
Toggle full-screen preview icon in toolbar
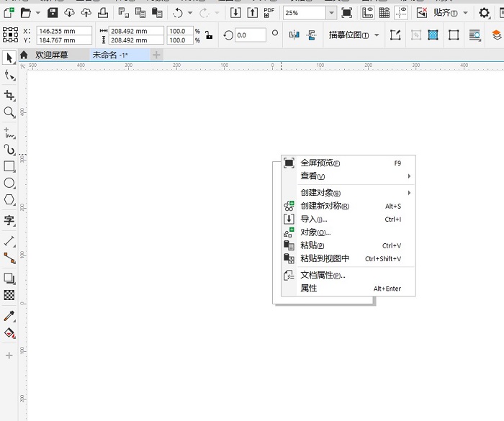click(x=347, y=13)
